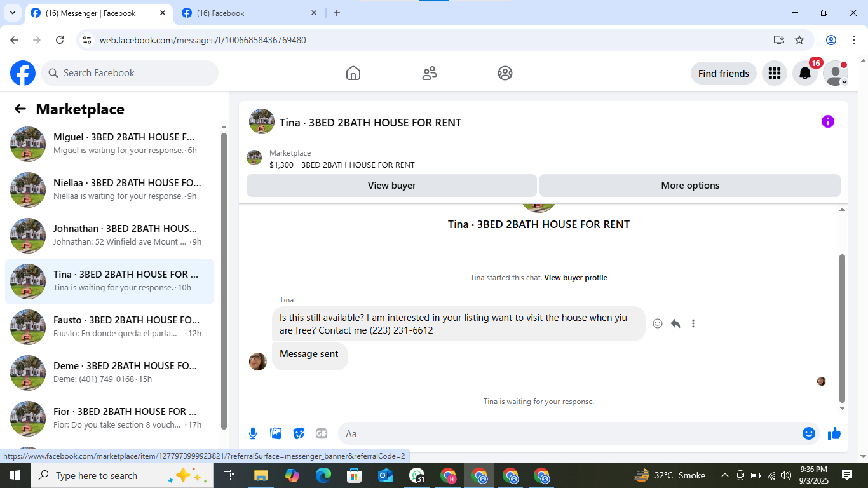Open the Windows Start menu
Viewport: 868px width, 488px height.
pyautogui.click(x=15, y=475)
